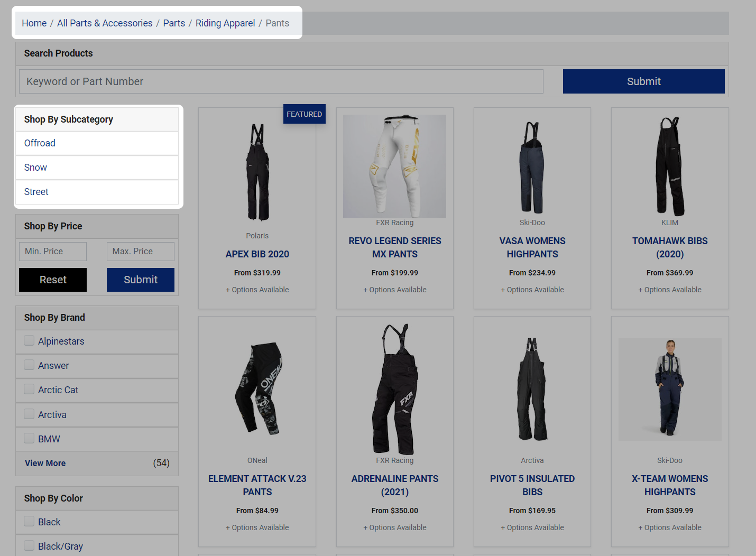The width and height of the screenshot is (756, 556).
Task: Open Riding Apparel breadcrumb link
Action: [x=225, y=23]
